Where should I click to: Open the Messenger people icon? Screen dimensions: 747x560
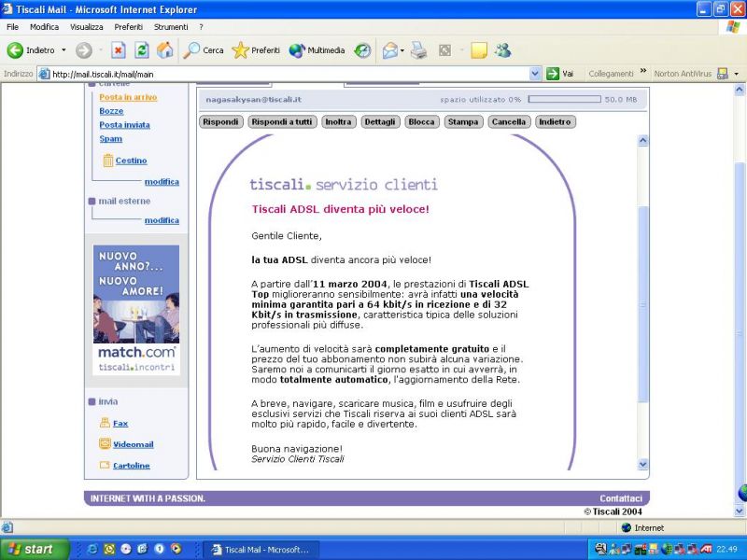pos(502,50)
